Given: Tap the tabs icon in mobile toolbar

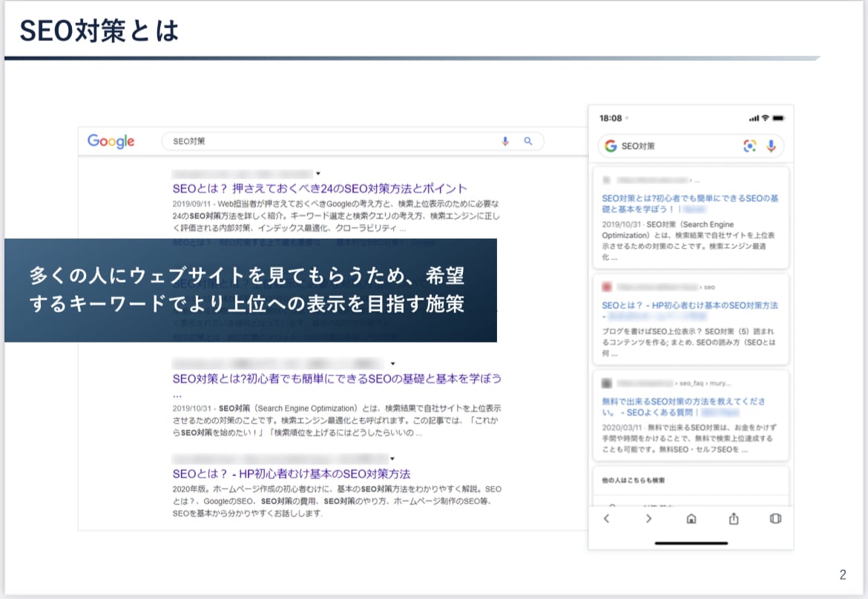Looking at the screenshot, I should coord(775,519).
